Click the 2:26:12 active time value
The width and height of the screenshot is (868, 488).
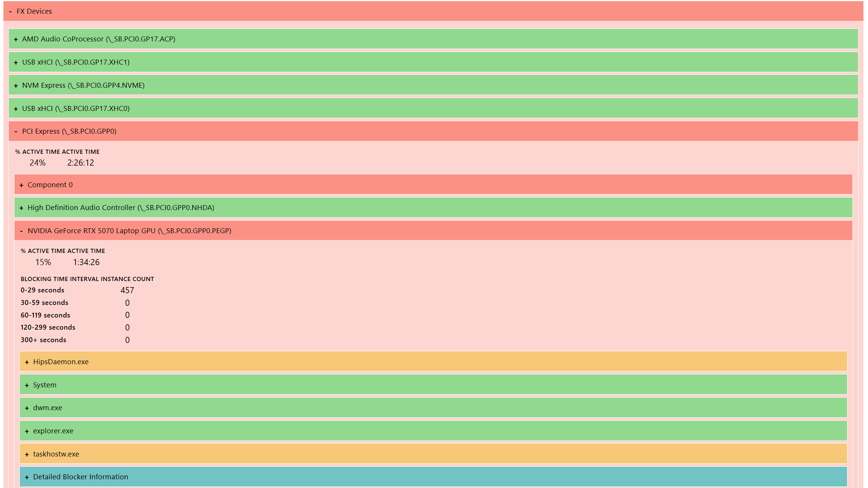point(81,163)
